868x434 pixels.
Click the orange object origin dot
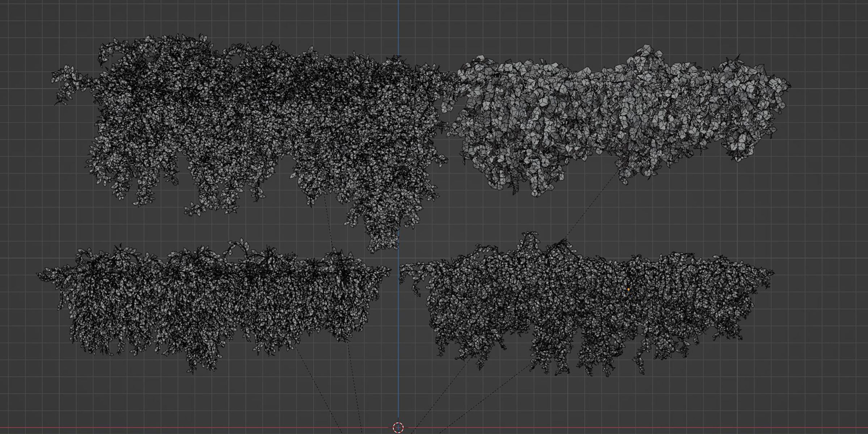(x=629, y=290)
